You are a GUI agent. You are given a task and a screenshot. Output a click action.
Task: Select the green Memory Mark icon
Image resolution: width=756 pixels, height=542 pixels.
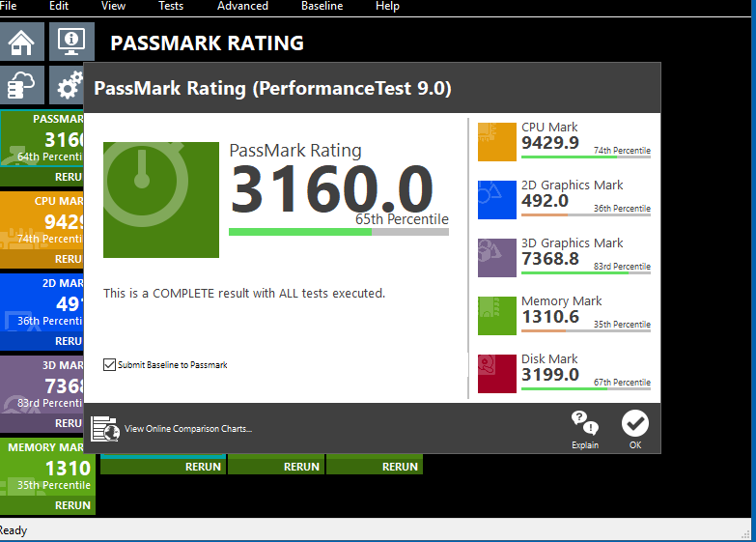pos(497,316)
